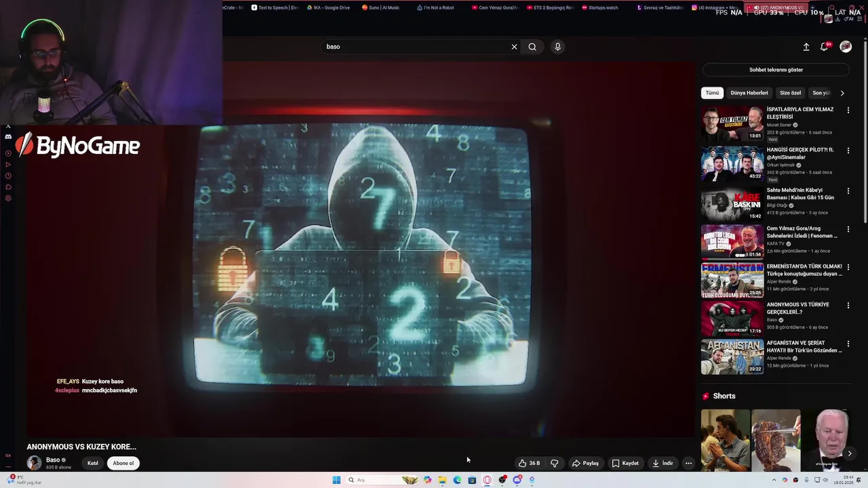Open options for Ermenistan'da Türk Olmak video
Screen dimensions: 868x488
(848, 268)
